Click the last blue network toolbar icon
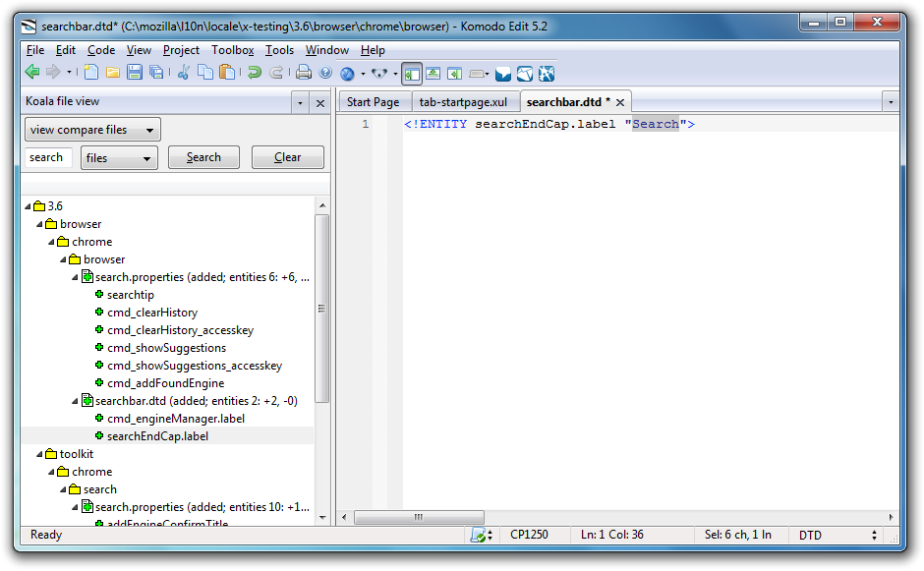The width and height of the screenshot is (924, 571). point(547,74)
